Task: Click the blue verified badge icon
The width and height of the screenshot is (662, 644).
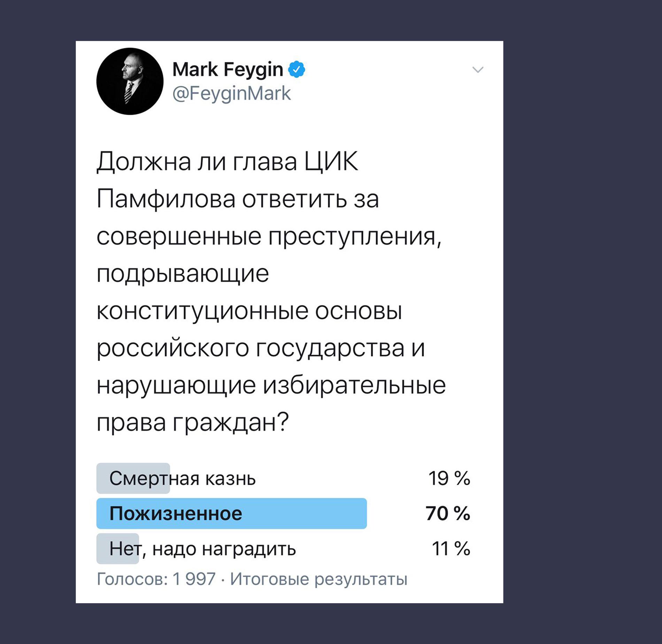Action: tap(297, 69)
